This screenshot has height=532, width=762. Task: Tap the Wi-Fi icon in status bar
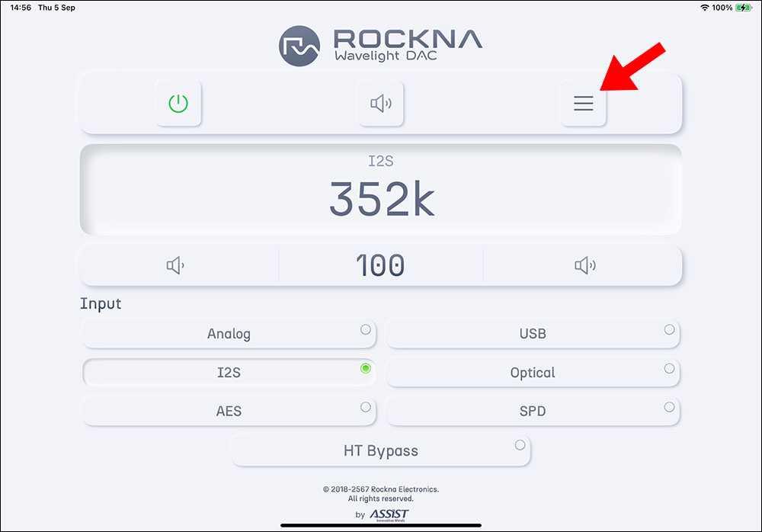pos(703,8)
